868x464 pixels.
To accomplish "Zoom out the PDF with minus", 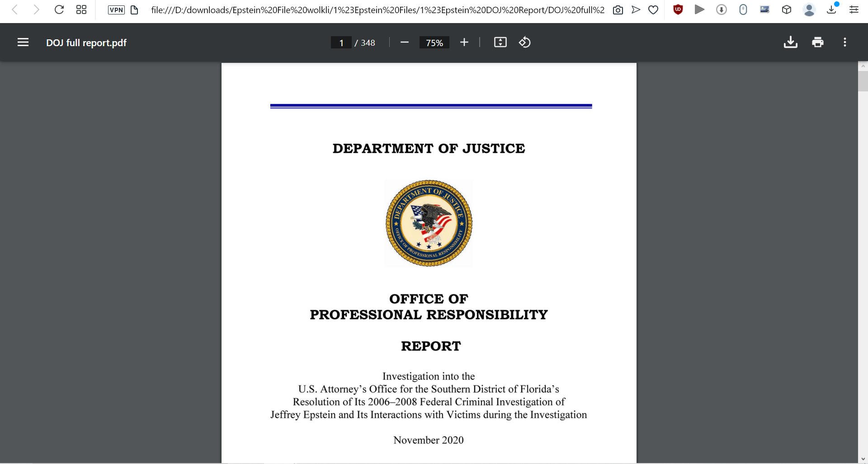I will 405,43.
